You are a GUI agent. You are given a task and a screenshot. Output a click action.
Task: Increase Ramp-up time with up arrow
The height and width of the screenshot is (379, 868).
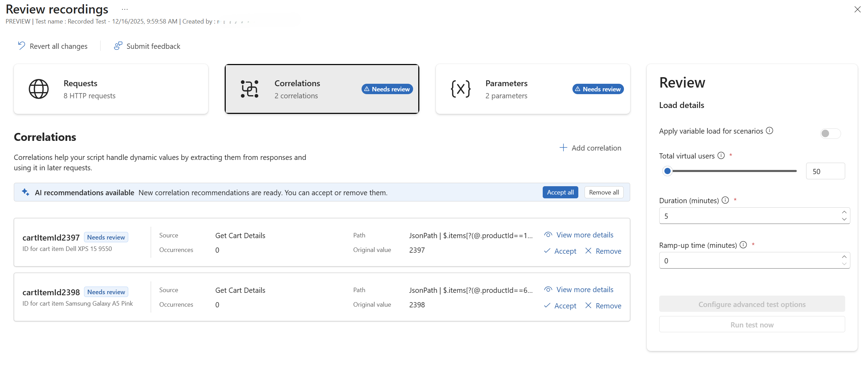[x=844, y=257]
